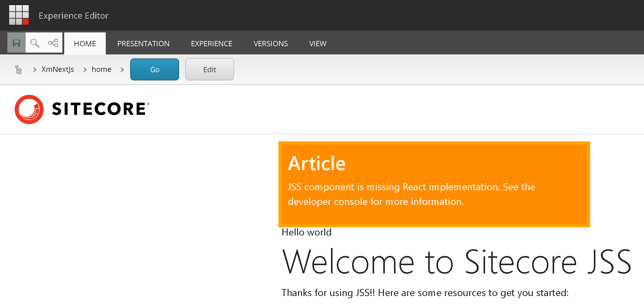
Task: Open the EXPERIENCE tab
Action: [x=212, y=43]
